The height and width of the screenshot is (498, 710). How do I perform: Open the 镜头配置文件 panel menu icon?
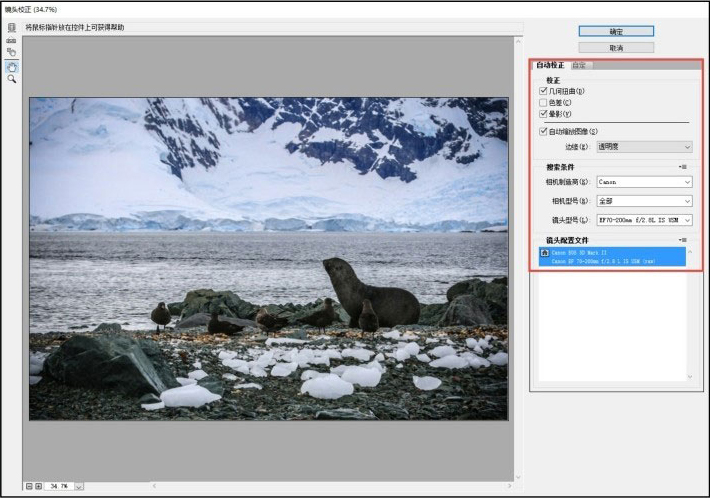tap(683, 240)
